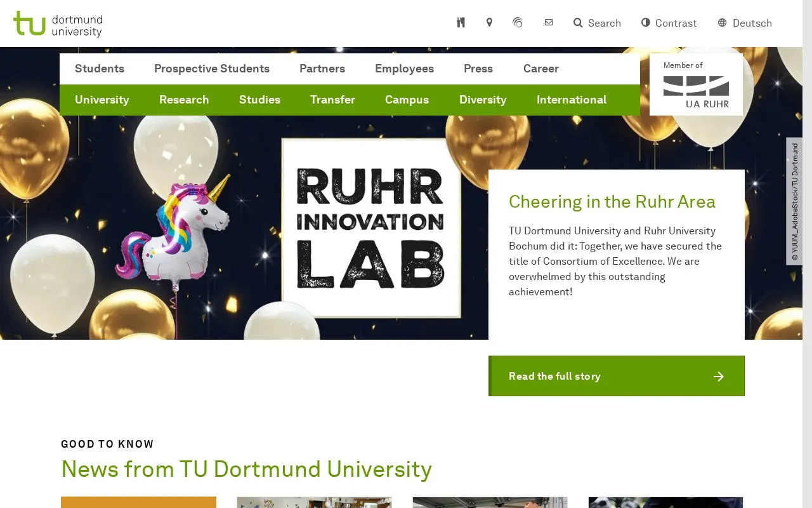Open the Students menu
The height and width of the screenshot is (508, 812).
pyautogui.click(x=100, y=69)
